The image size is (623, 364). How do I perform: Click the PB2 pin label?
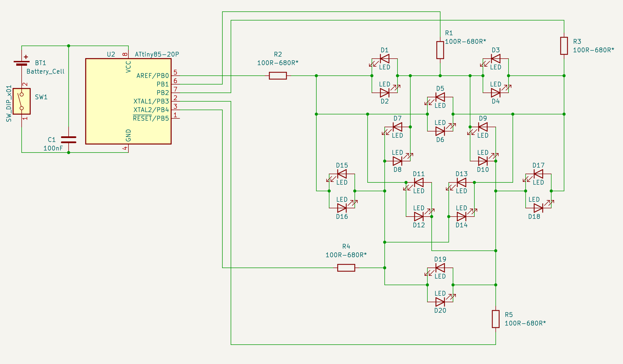pos(163,93)
